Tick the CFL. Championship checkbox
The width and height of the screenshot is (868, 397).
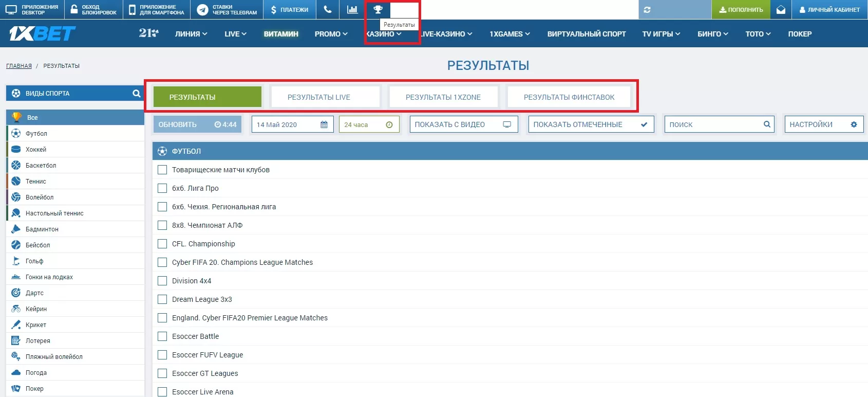click(x=162, y=244)
